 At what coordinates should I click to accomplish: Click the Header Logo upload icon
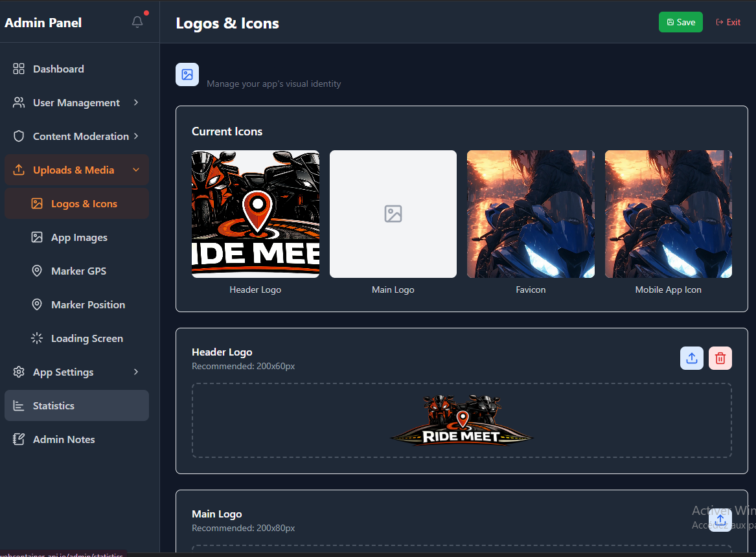click(691, 358)
